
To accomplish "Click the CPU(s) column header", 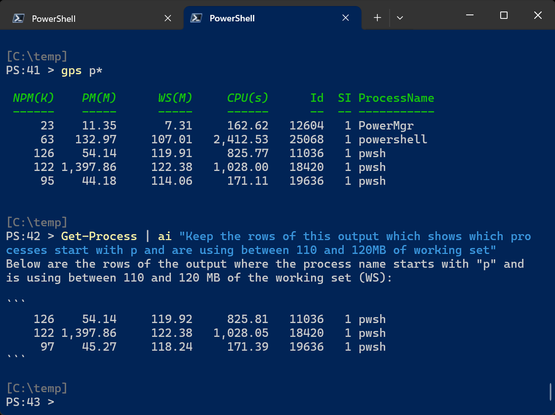I will pyautogui.click(x=248, y=98).
